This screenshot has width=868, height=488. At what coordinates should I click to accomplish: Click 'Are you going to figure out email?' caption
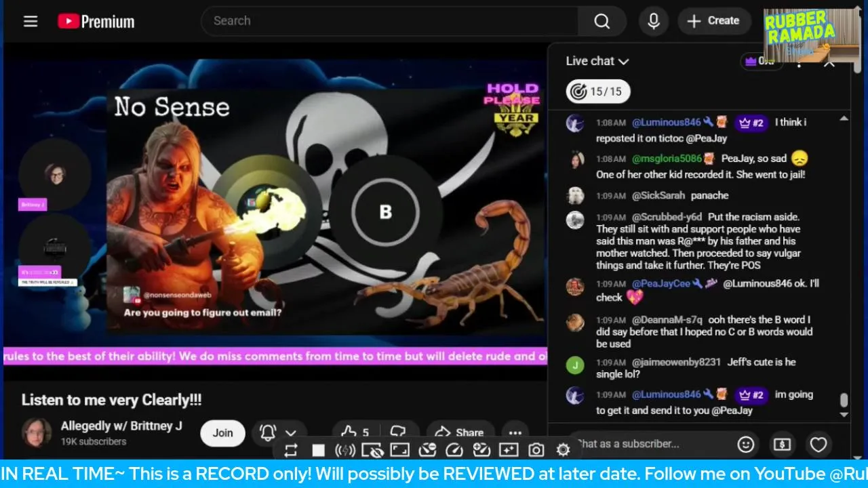(203, 313)
